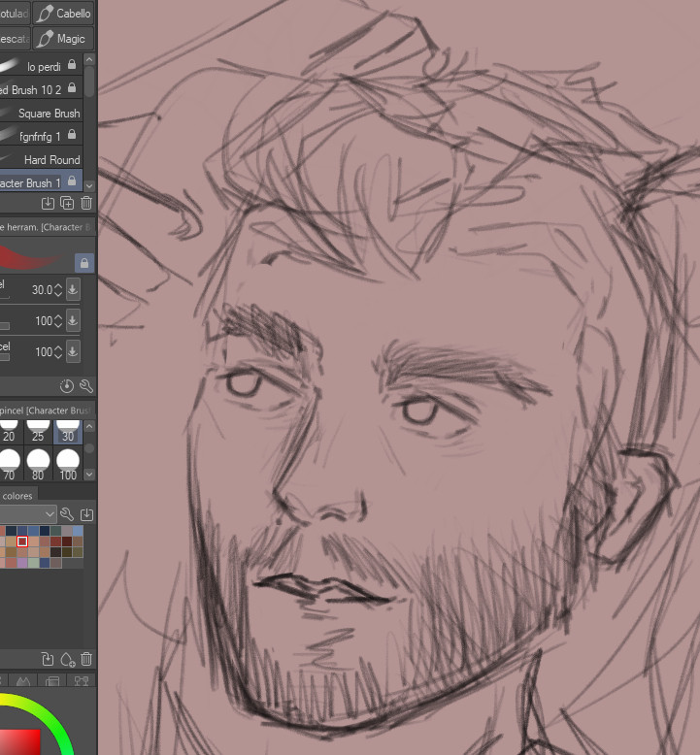Switch to the group tab ending 'otulad'
This screenshot has width=700, height=755.
pyautogui.click(x=15, y=13)
